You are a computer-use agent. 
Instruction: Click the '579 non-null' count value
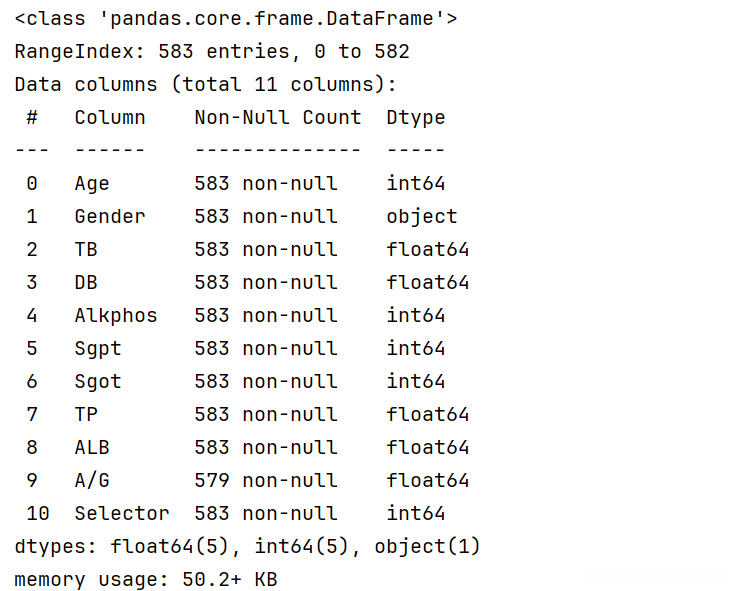coord(266,481)
